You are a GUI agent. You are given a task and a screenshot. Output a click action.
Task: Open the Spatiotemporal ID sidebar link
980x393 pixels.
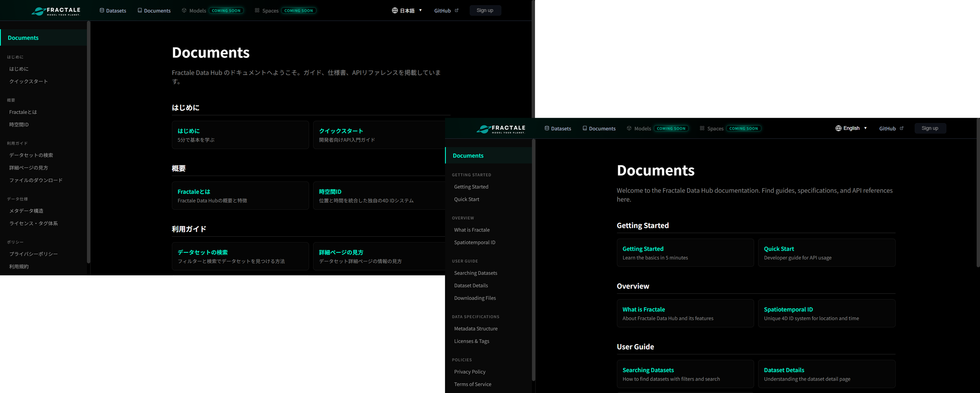click(x=474, y=242)
